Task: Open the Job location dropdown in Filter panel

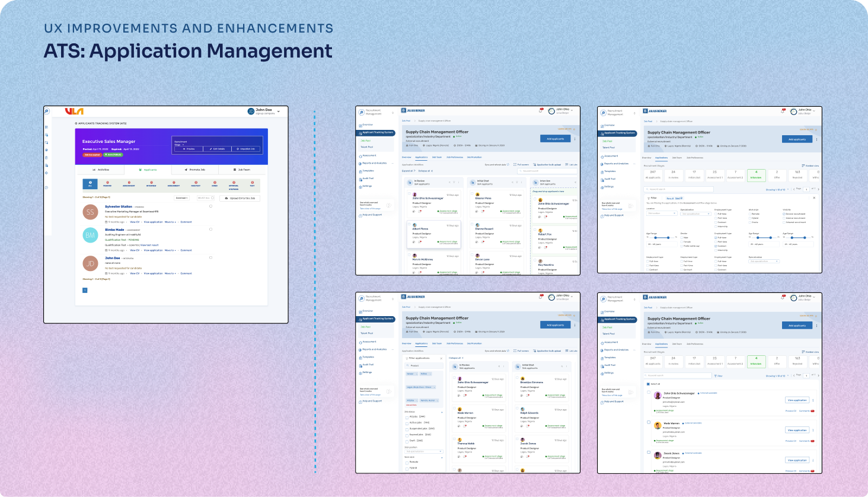Action: pyautogui.click(x=662, y=214)
